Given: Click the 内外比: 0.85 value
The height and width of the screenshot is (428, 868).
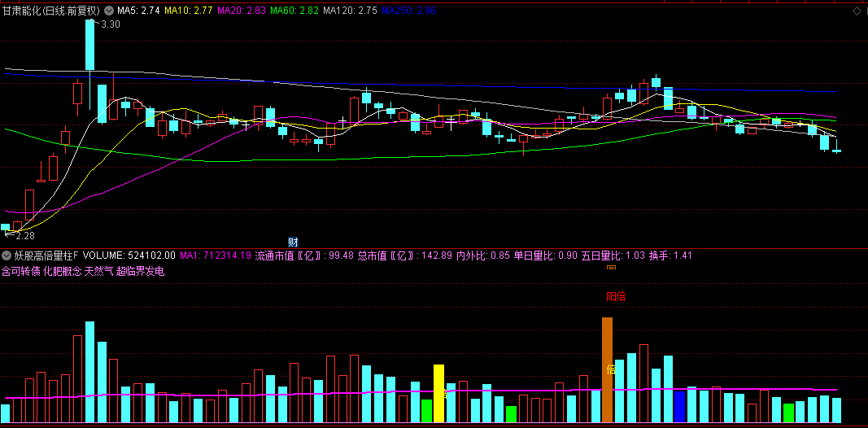Looking at the screenshot, I should coord(482,255).
